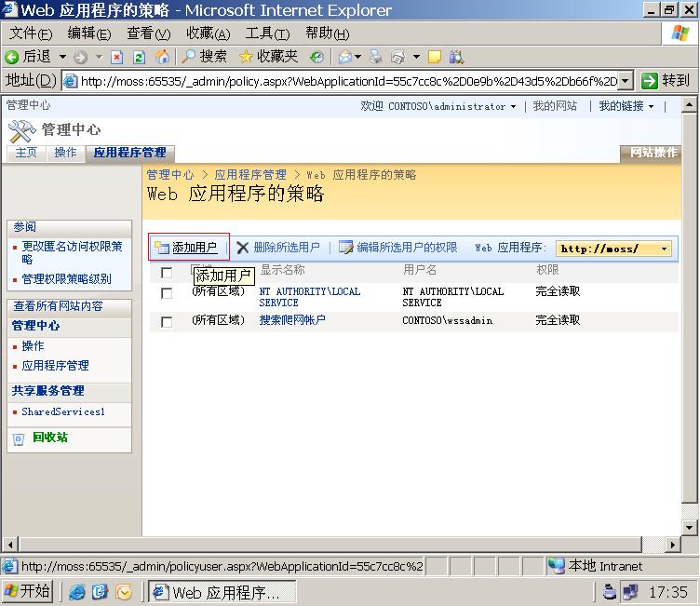Click the Mail envelope icon

pos(345,57)
